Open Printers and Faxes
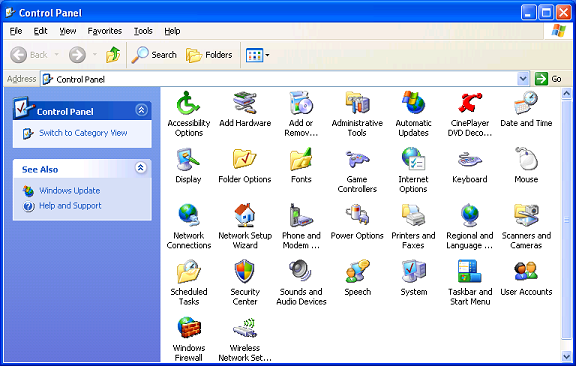This screenshot has height=366, width=576. pos(413,216)
